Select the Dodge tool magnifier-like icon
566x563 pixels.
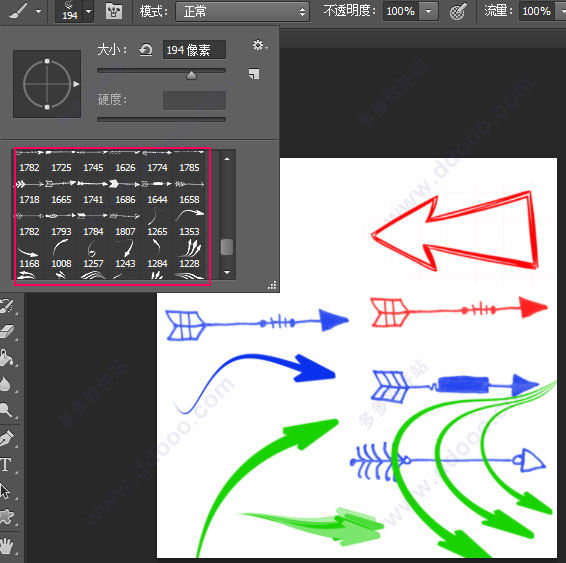click(x=6, y=410)
